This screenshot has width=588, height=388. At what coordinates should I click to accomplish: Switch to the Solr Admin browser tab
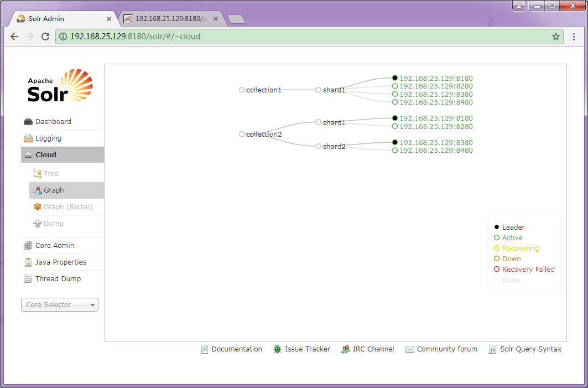64,19
